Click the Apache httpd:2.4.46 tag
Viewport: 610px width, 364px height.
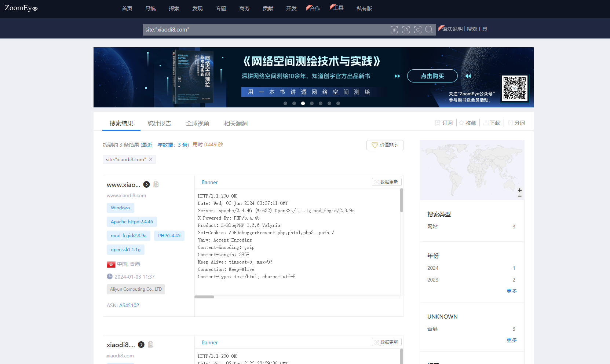(x=132, y=222)
